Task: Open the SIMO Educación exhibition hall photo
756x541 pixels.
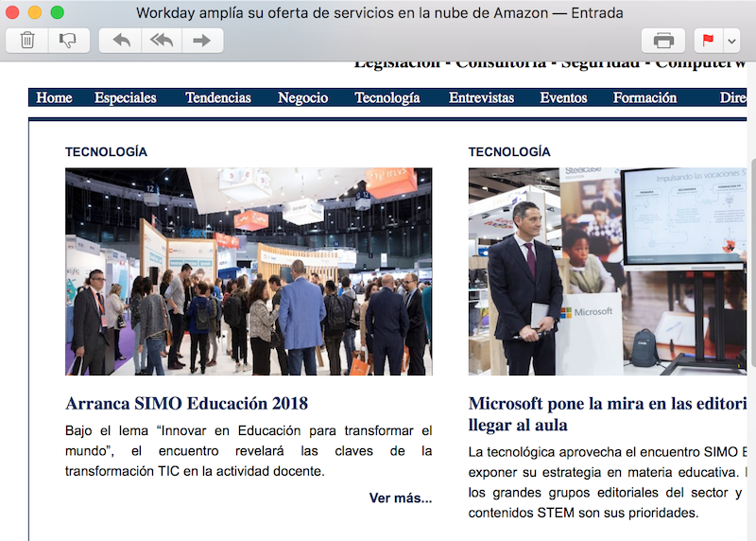Action: [249, 271]
